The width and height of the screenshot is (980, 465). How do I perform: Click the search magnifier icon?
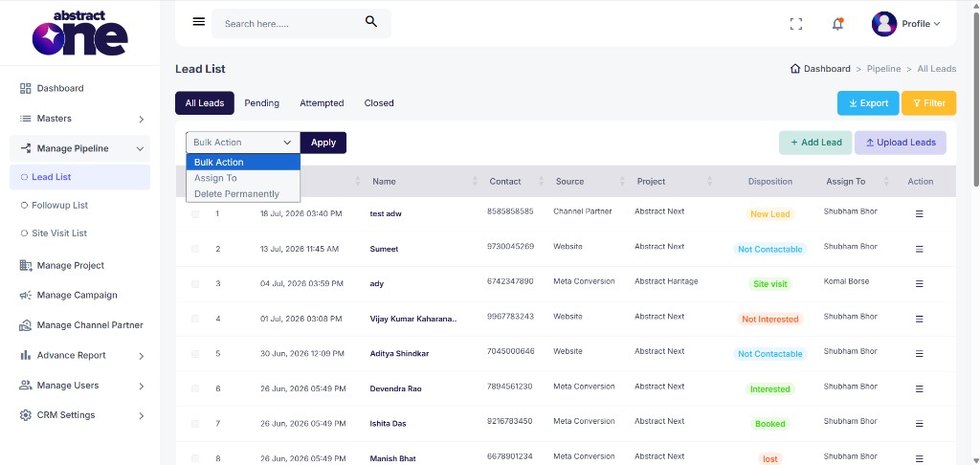point(371,22)
